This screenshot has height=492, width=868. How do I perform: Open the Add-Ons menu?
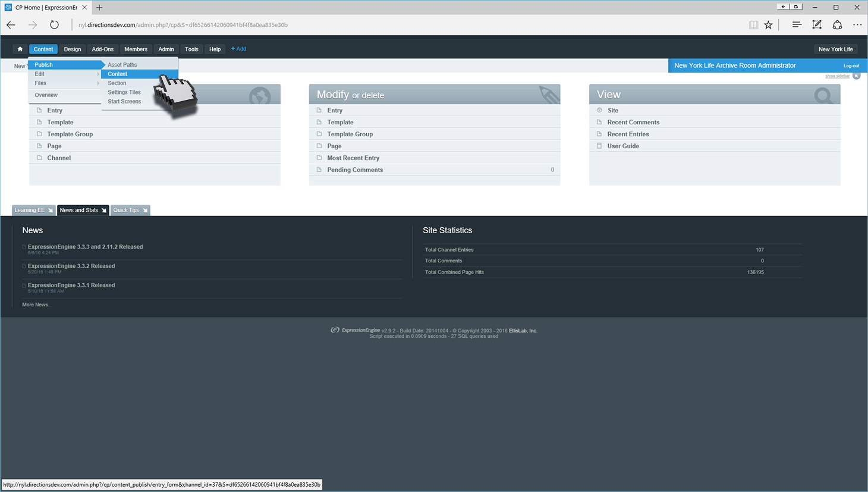point(102,49)
